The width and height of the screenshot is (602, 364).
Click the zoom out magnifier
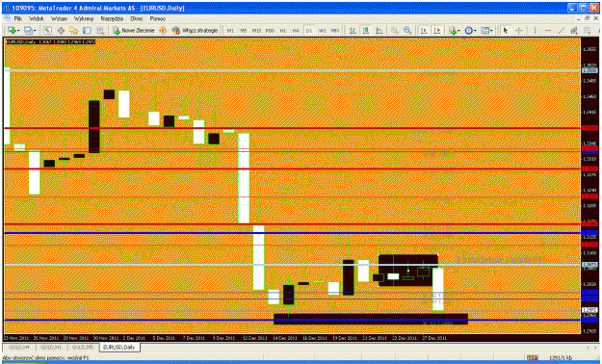point(407,31)
